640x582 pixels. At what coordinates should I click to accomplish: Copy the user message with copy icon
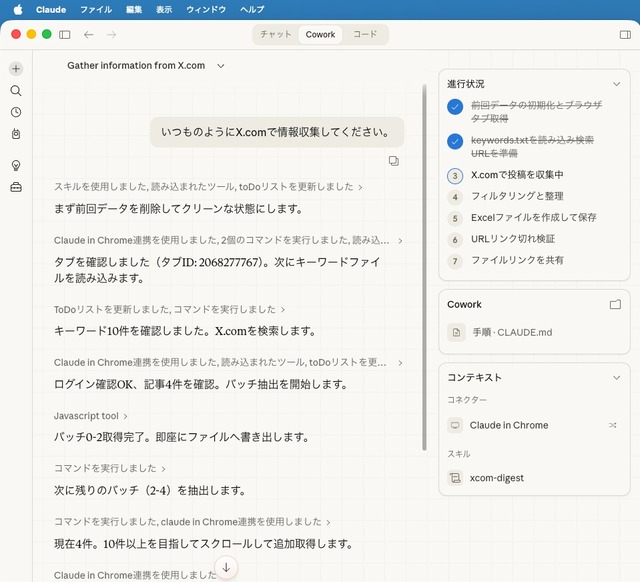(x=393, y=161)
